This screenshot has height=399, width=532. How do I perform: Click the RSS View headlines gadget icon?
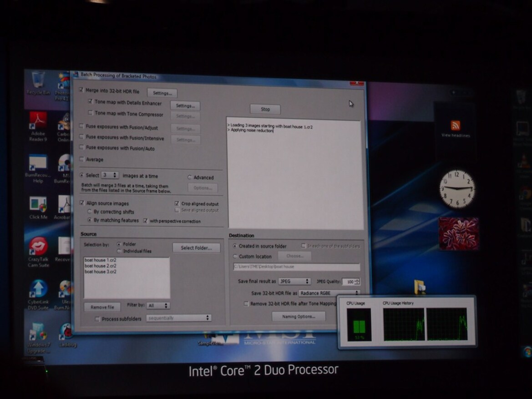(x=456, y=125)
